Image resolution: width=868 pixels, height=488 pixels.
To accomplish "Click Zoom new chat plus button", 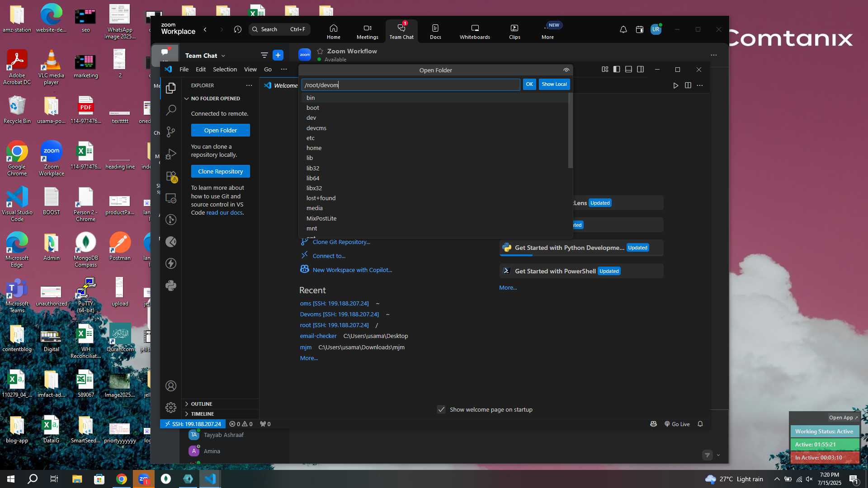I will [278, 55].
